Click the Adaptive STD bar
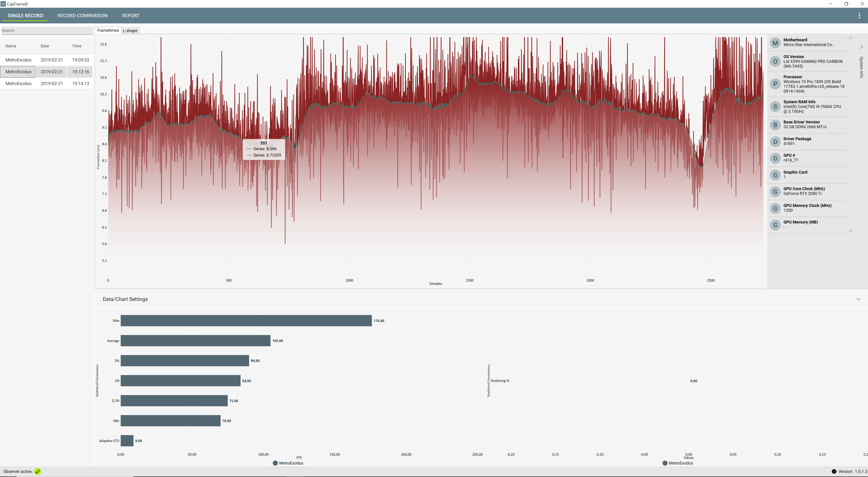 click(x=127, y=441)
